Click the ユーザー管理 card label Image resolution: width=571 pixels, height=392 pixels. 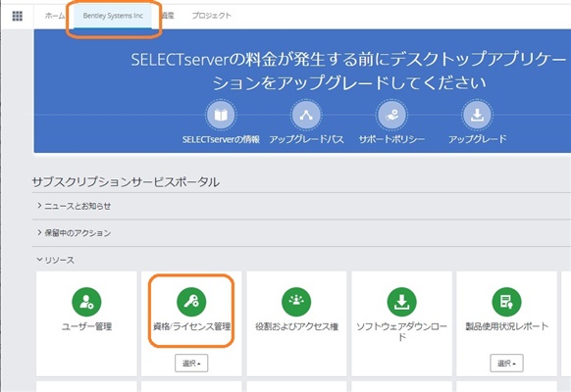pyautogui.click(x=86, y=326)
